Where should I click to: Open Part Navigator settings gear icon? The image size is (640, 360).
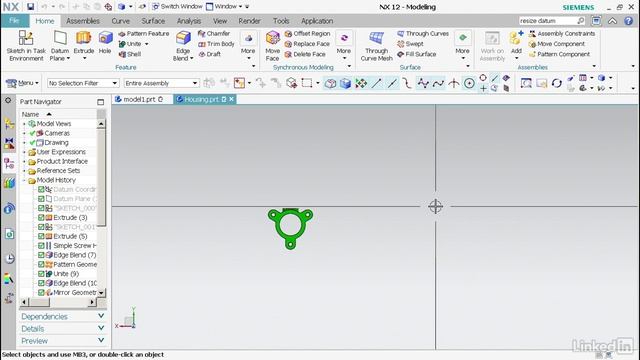[8, 100]
